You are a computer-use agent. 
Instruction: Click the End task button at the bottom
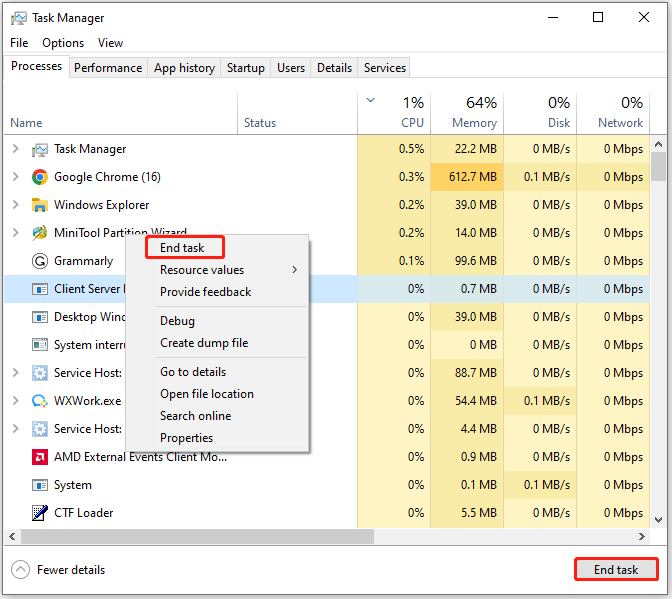pos(616,569)
